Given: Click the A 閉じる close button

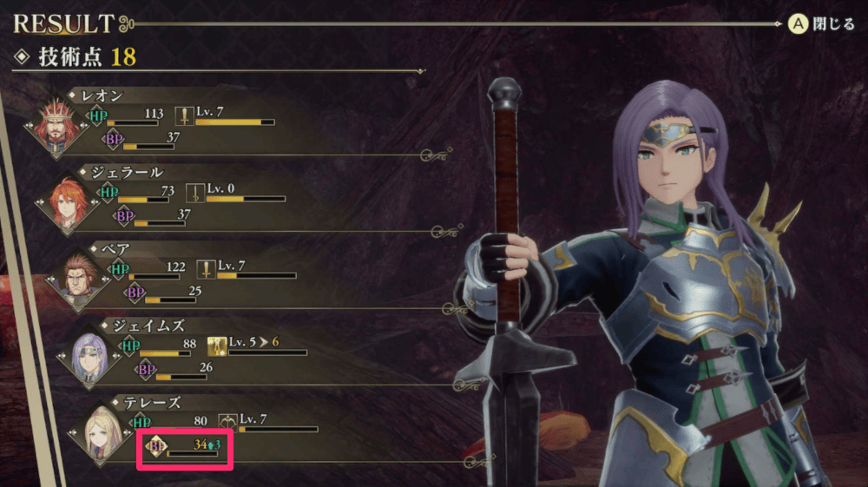Looking at the screenshot, I should [x=821, y=23].
